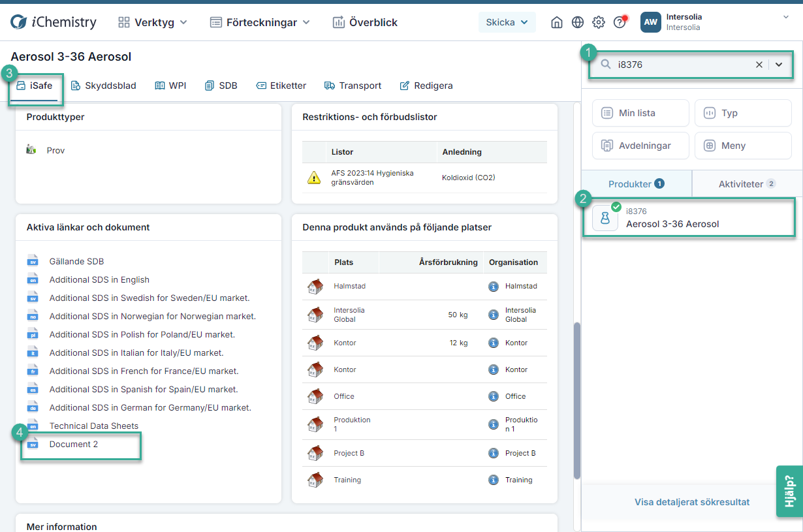This screenshot has width=803, height=532.
Task: Click the AW user avatar
Action: pyautogui.click(x=651, y=22)
